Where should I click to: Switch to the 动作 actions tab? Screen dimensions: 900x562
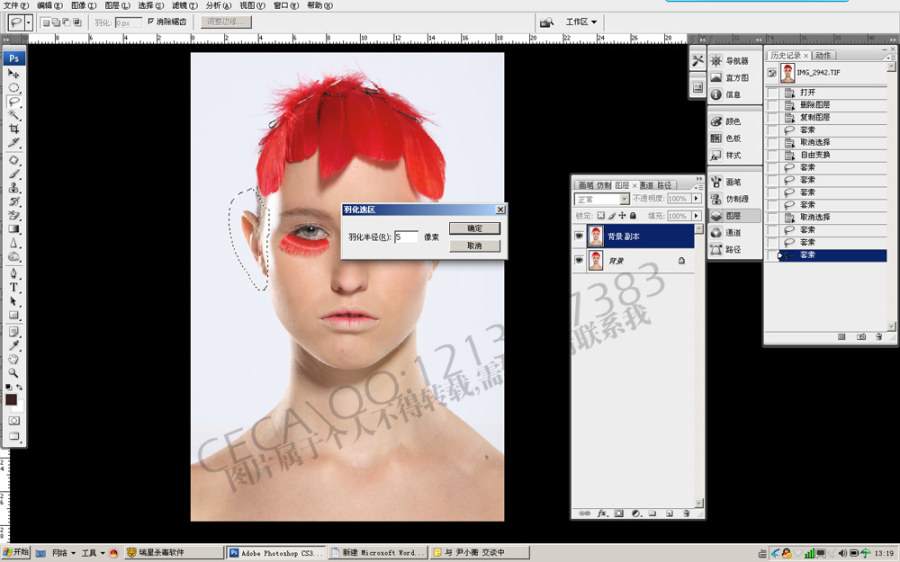pos(823,55)
